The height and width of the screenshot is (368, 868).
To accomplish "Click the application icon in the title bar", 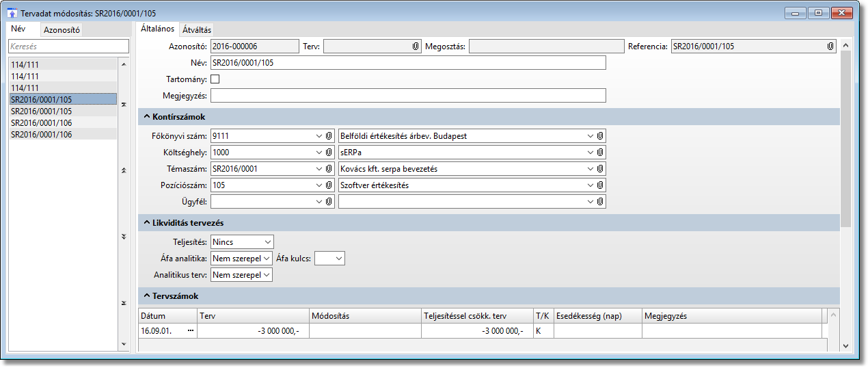I will [12, 12].
